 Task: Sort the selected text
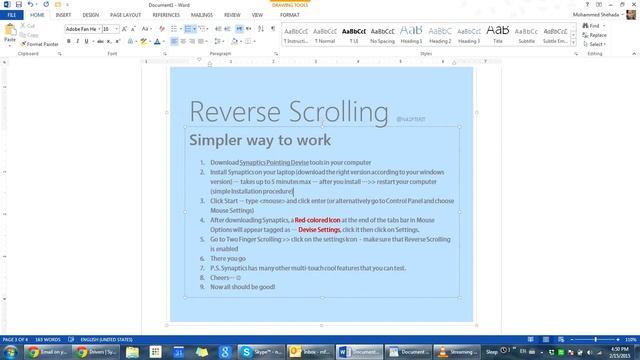pyautogui.click(x=261, y=29)
